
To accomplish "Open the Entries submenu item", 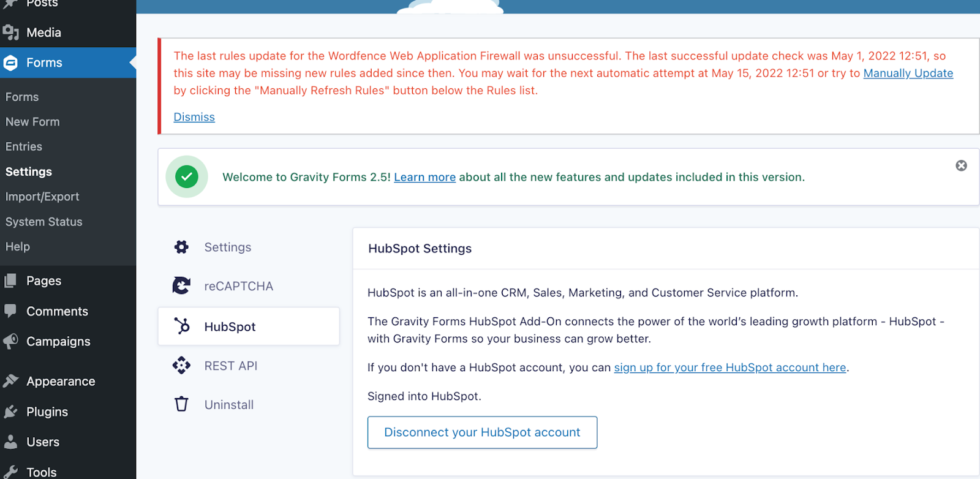I will (x=24, y=146).
